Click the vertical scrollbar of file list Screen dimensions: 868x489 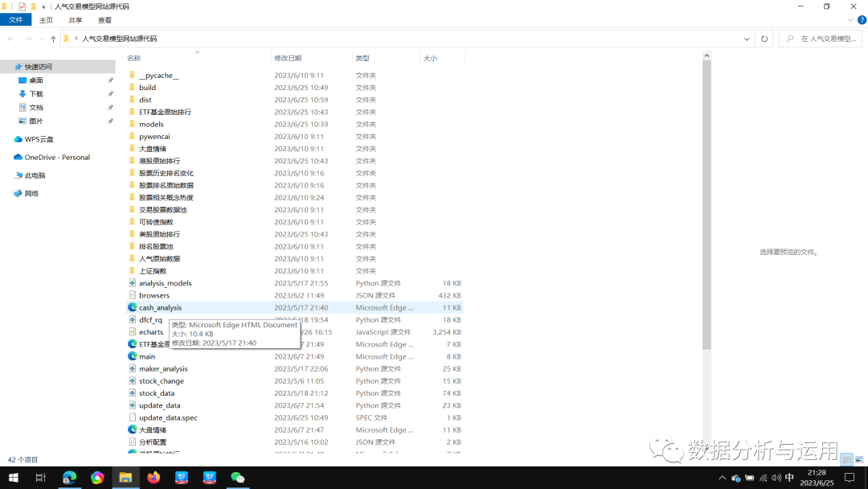tap(706, 201)
